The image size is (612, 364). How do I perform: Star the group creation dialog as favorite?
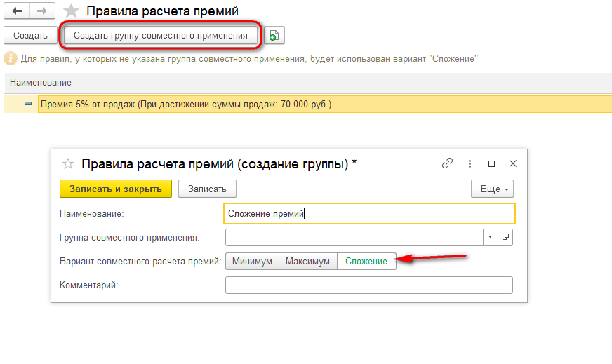pos(68,164)
